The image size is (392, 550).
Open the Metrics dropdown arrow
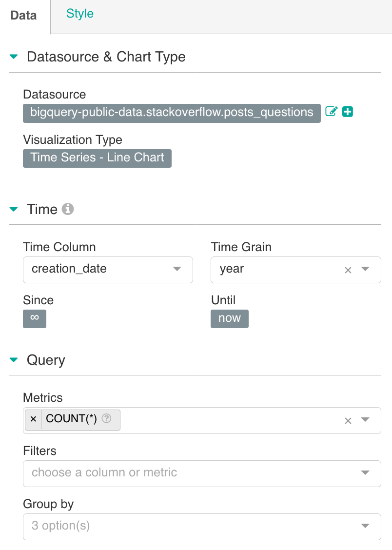click(365, 420)
